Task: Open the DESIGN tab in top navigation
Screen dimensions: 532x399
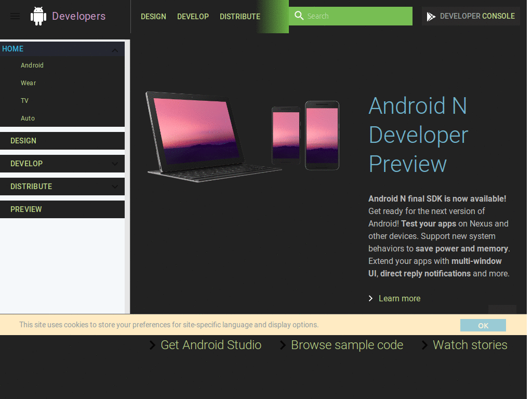Action: coord(153,16)
